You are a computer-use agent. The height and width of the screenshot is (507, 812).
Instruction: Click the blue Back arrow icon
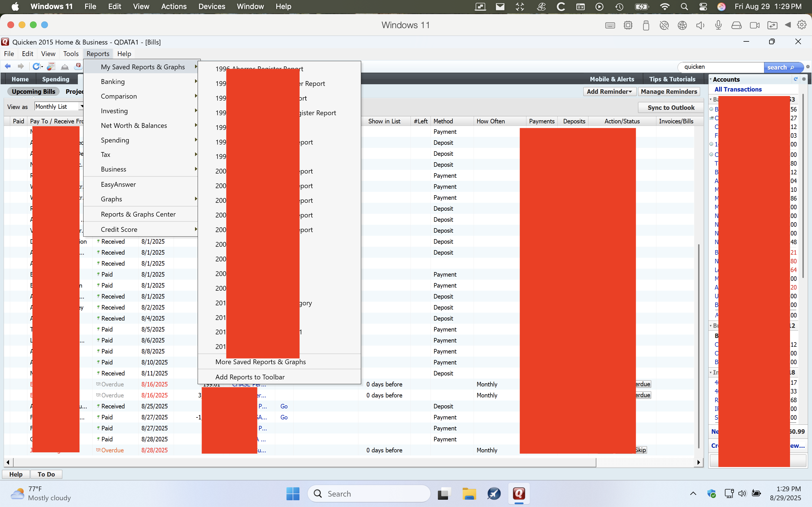(8, 66)
